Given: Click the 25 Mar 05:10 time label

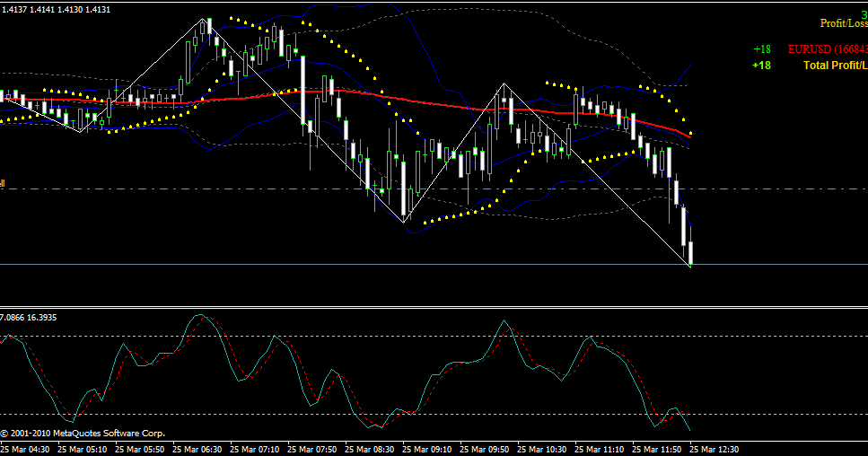Looking at the screenshot, I should coord(82,450).
